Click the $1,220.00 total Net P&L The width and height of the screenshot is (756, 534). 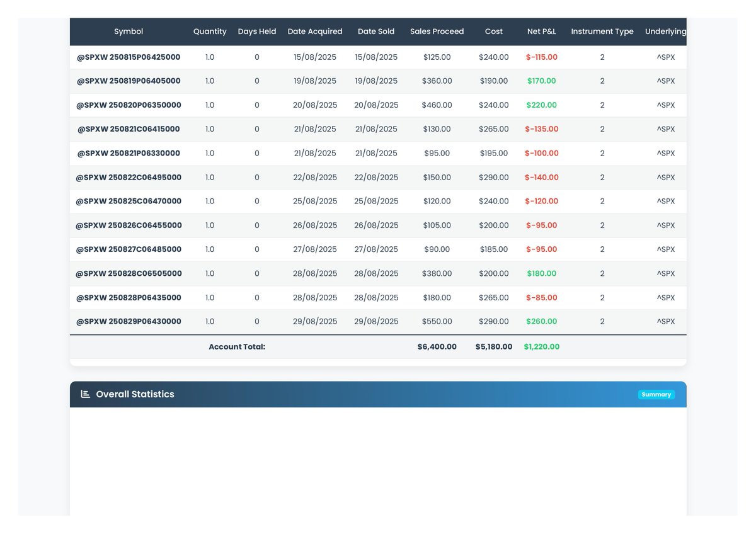[x=542, y=347]
